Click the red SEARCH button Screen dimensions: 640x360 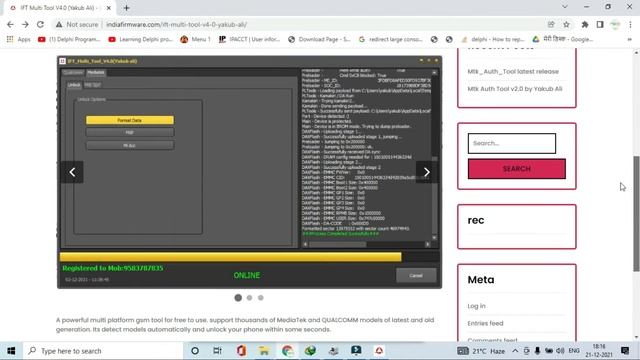tap(517, 169)
